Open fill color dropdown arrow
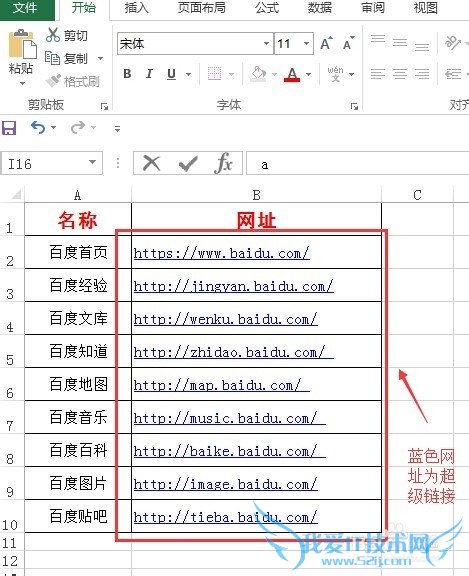The height and width of the screenshot is (576, 469). (274, 75)
